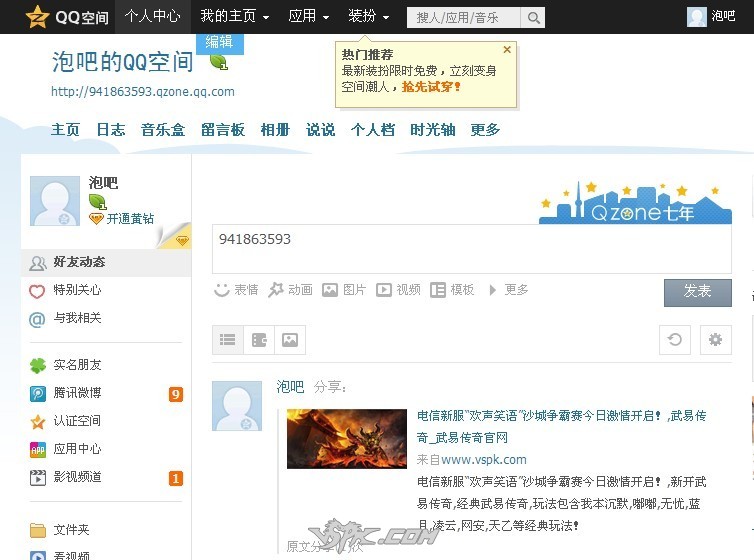This screenshot has height=560, width=754.
Task: Click inside the status text box
Action: click(472, 249)
